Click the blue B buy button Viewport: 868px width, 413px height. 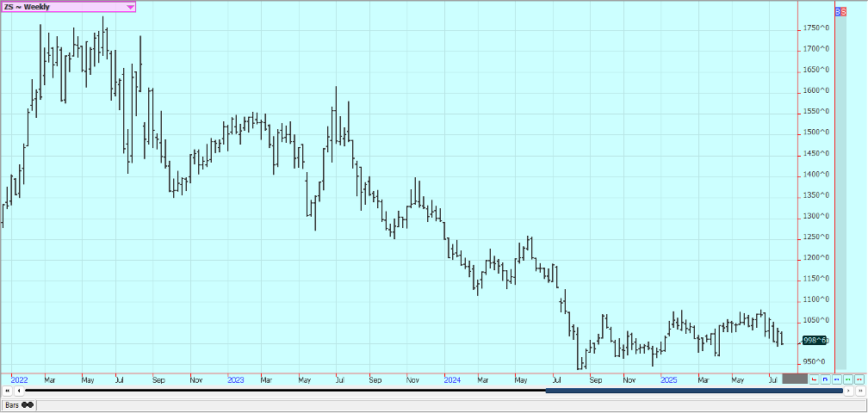click(x=838, y=11)
